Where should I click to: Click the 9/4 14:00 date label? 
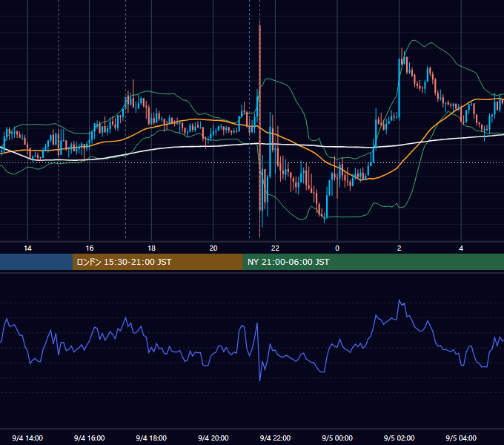coord(27,438)
